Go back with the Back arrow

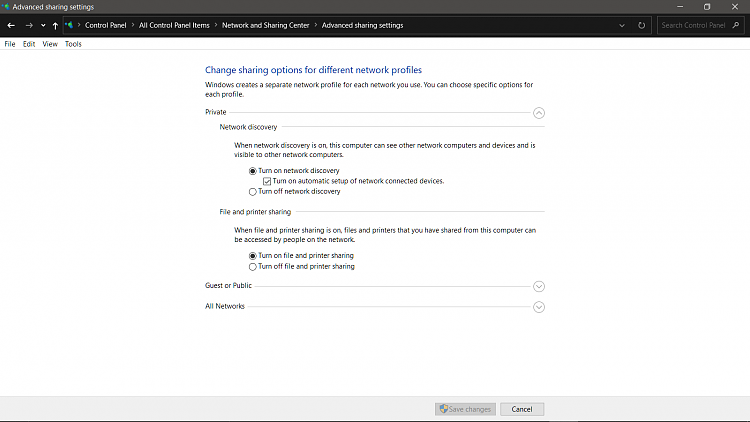[11, 25]
